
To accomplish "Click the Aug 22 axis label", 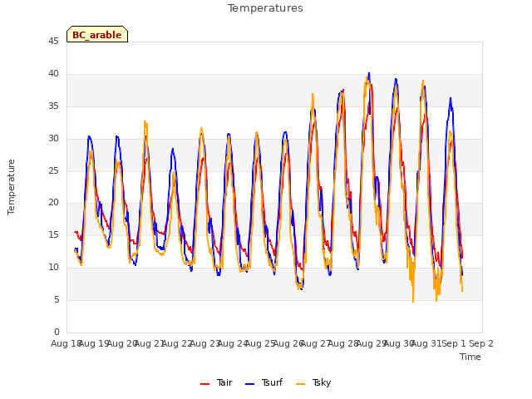I will click(176, 343).
